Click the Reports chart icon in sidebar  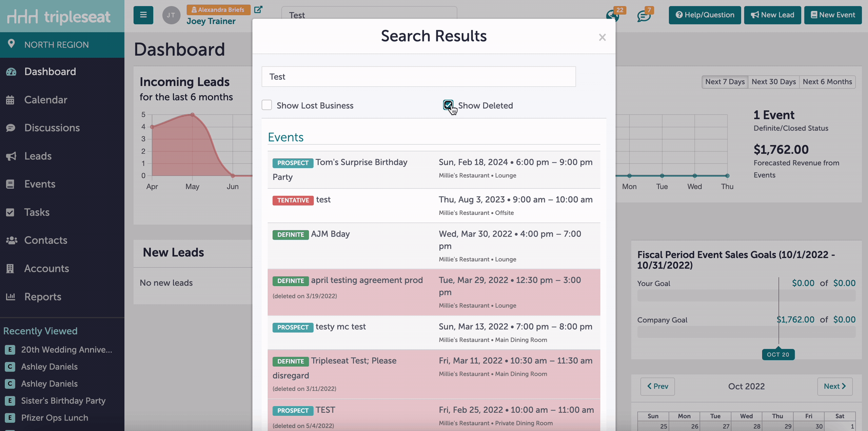tap(11, 297)
